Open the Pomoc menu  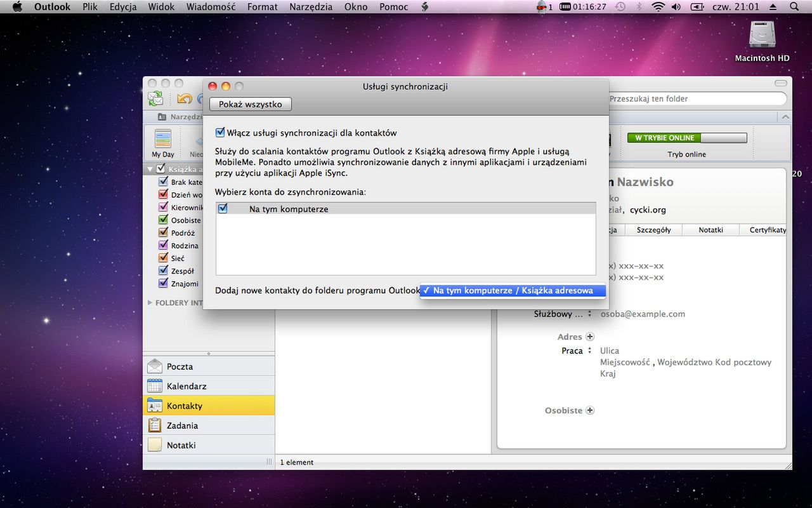[x=394, y=6]
